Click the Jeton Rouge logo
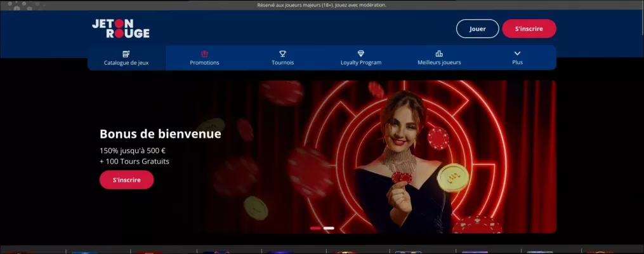Viewport: 644px width, 254px height. click(x=121, y=29)
